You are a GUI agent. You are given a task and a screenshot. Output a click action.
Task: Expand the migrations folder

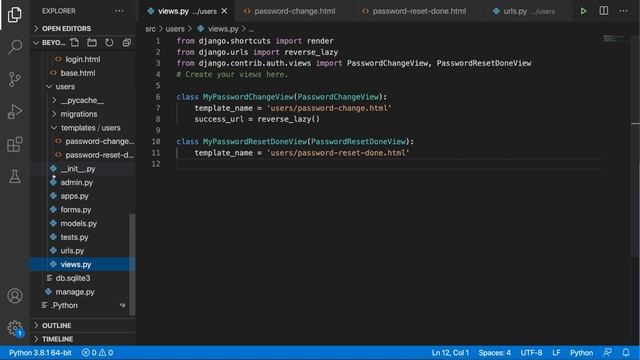[x=82, y=114]
